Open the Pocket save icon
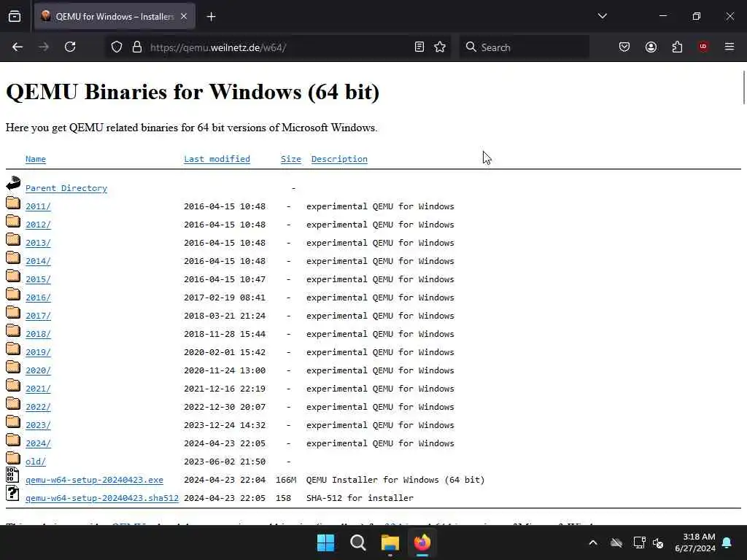This screenshot has height=560, width=747. (624, 47)
